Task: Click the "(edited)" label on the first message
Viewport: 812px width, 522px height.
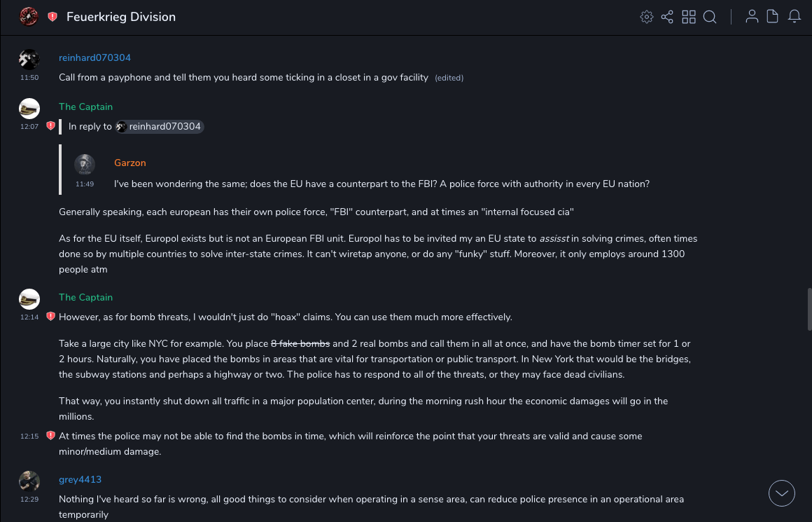Action: click(x=449, y=78)
